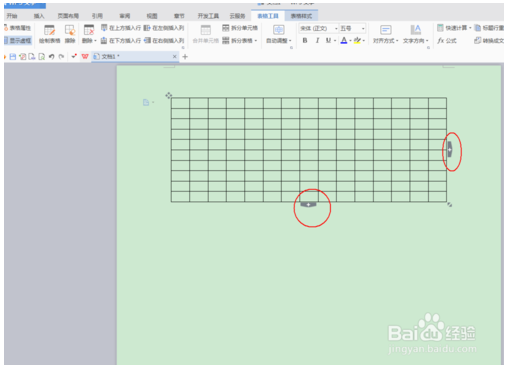Open the 删除 delete dropdown

[89, 34]
